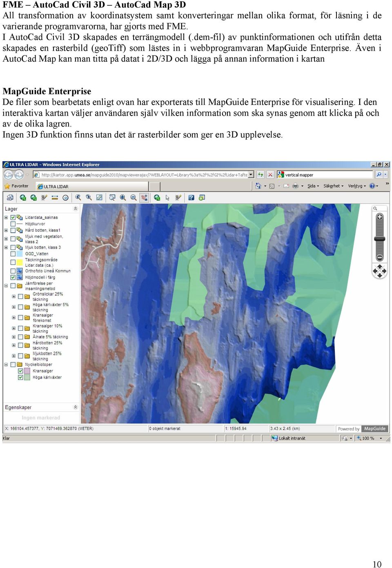Click Internet Explorer back arrow button
Viewport: 392px width, 568px height.
[x=9, y=175]
